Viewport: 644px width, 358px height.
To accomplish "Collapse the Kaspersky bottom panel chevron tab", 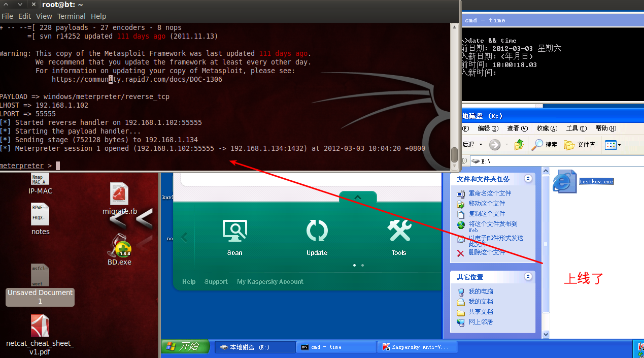I will pos(358,197).
